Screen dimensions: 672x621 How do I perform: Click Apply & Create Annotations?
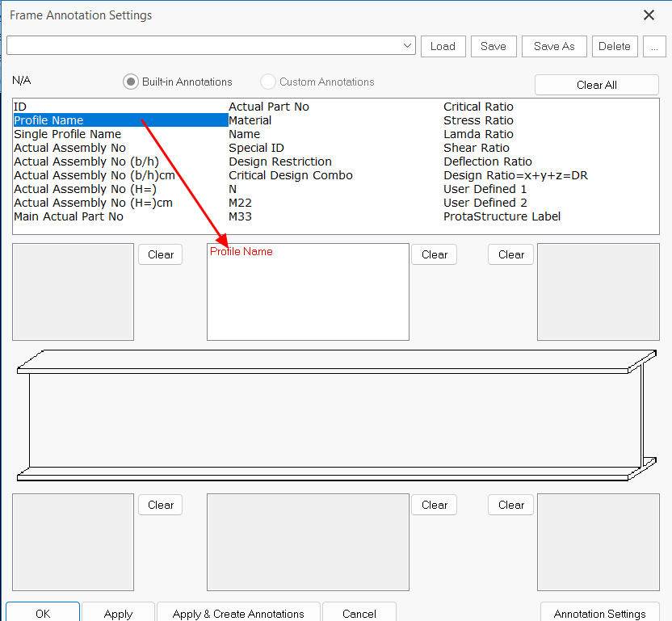pos(238,613)
